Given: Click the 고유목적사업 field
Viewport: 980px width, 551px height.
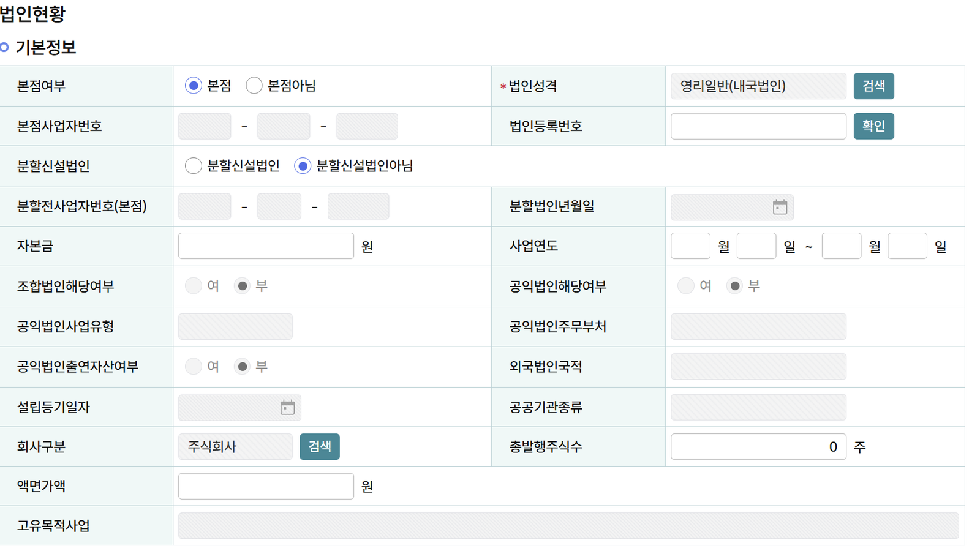Looking at the screenshot, I should [568, 526].
